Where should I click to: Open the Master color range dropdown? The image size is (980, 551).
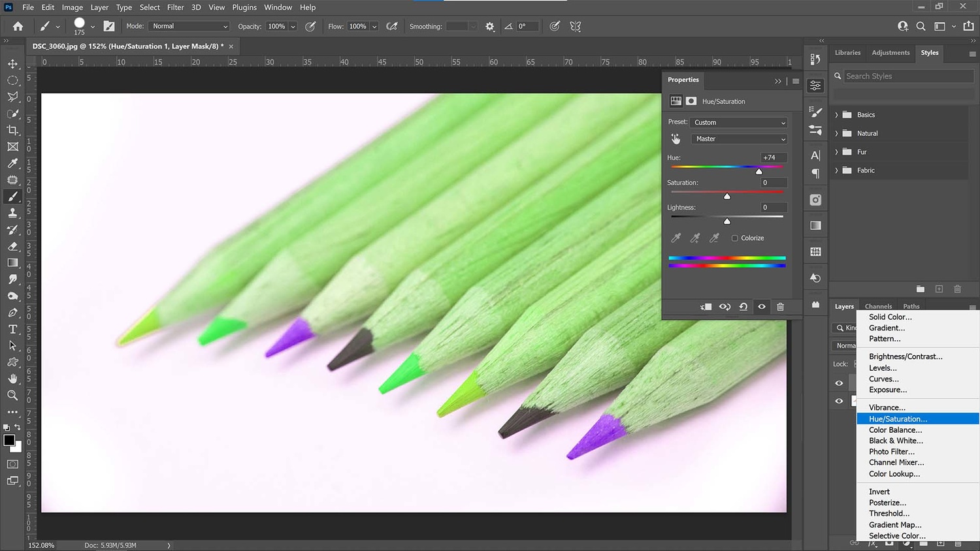tap(740, 139)
